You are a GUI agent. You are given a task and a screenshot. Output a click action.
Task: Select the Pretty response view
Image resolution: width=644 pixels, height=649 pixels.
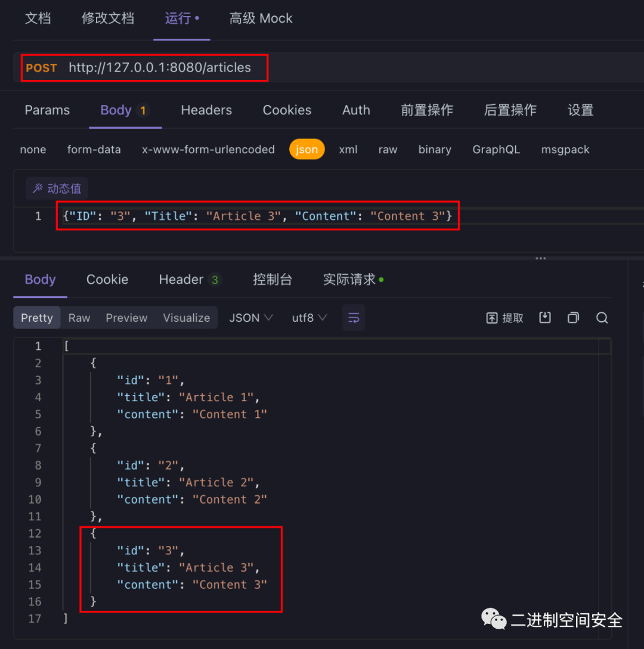point(37,318)
